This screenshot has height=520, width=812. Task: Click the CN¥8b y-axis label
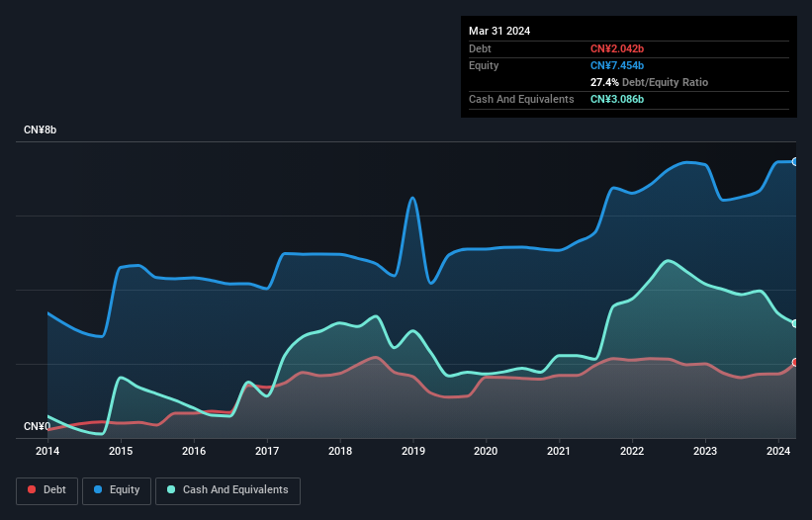40,130
